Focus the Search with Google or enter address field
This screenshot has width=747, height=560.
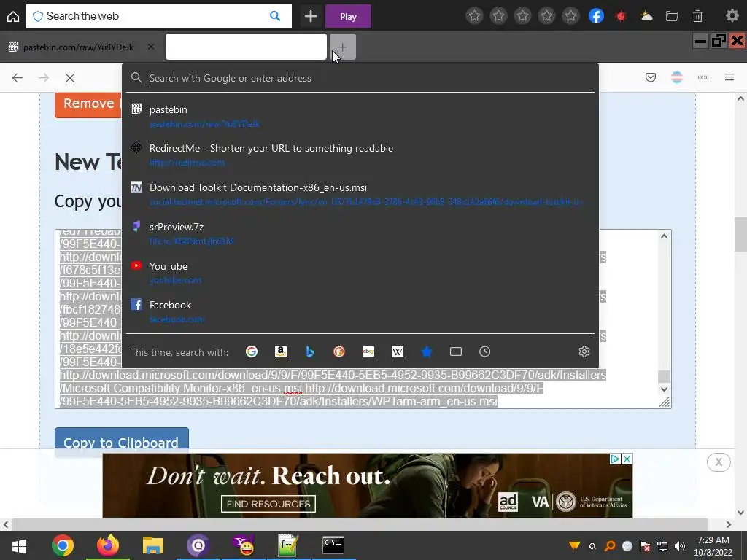click(x=360, y=78)
